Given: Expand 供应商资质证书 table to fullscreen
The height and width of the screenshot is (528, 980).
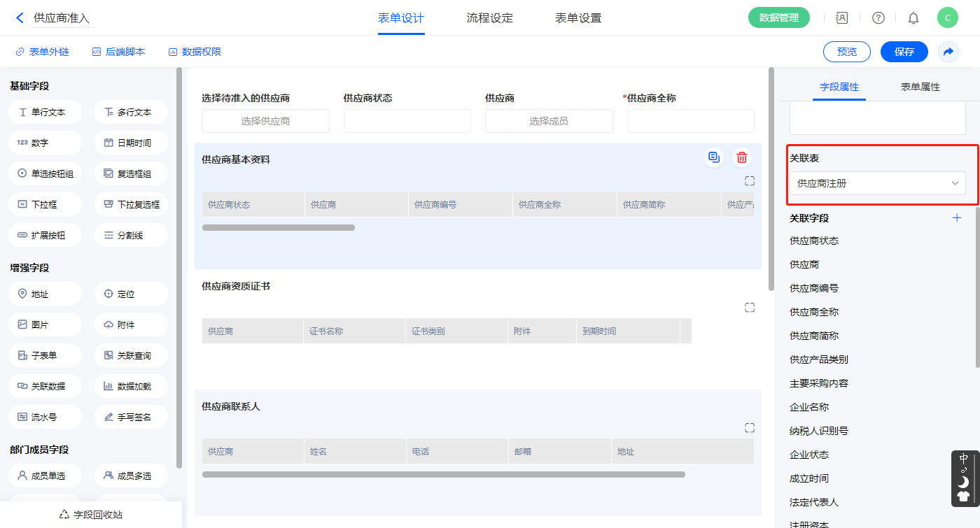Looking at the screenshot, I should click(x=750, y=308).
